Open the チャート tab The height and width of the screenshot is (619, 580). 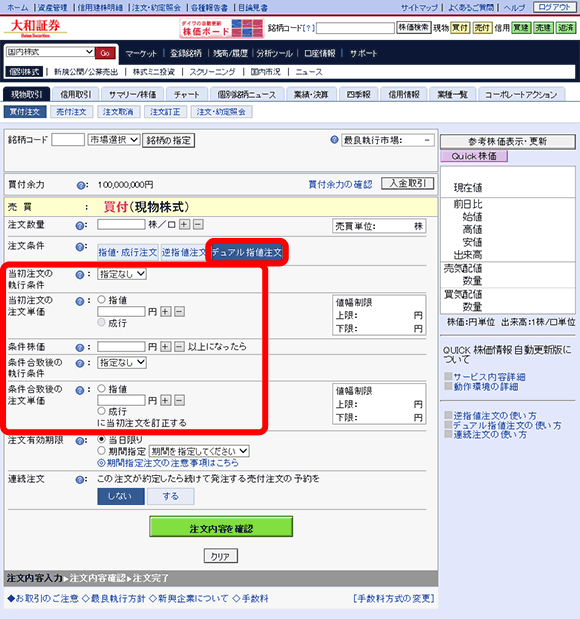point(187,94)
